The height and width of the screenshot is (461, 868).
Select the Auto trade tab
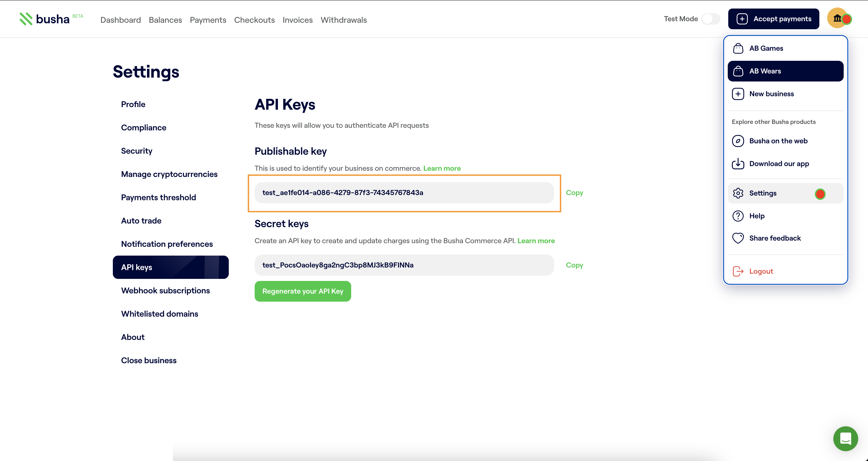[171, 221]
